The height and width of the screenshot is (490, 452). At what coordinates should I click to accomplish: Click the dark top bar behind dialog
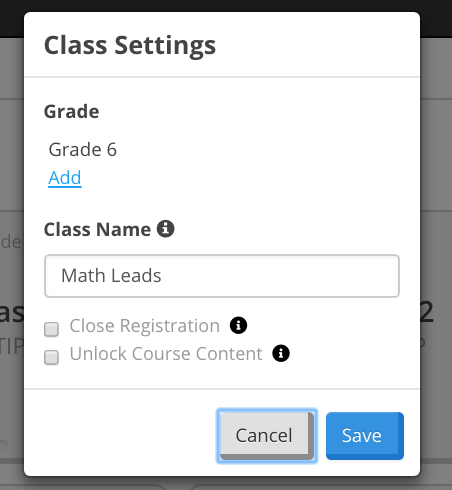pyautogui.click(x=226, y=6)
